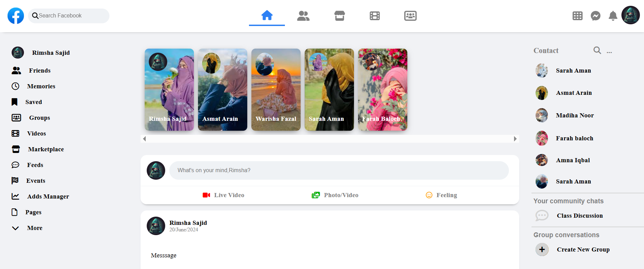Click the Class Discussion chat bubble icon
Image resolution: width=644 pixels, height=269 pixels.
542,216
